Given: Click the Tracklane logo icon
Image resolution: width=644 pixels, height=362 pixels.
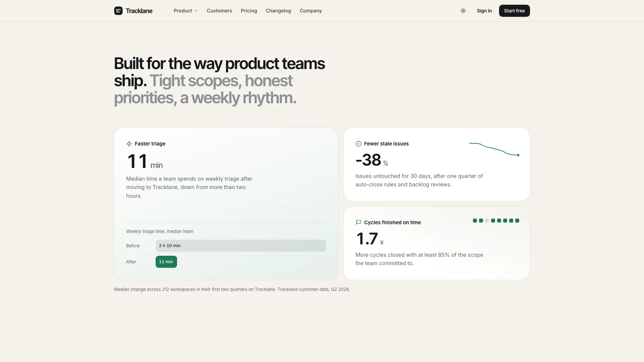Looking at the screenshot, I should point(118,11).
